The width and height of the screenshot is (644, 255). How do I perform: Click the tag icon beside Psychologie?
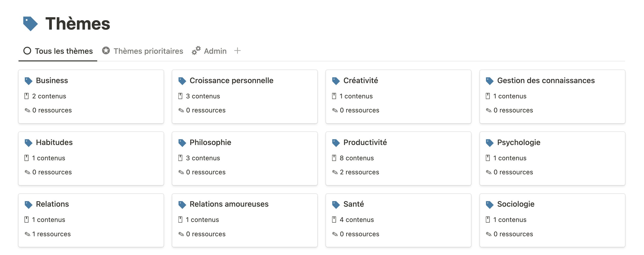(490, 143)
